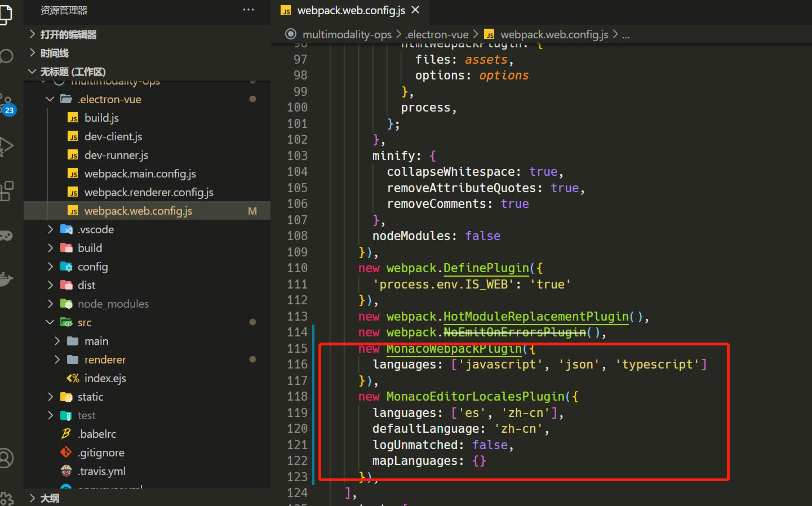Collapse the 无标题 (工作区) section
The height and width of the screenshot is (506, 812).
(x=32, y=72)
